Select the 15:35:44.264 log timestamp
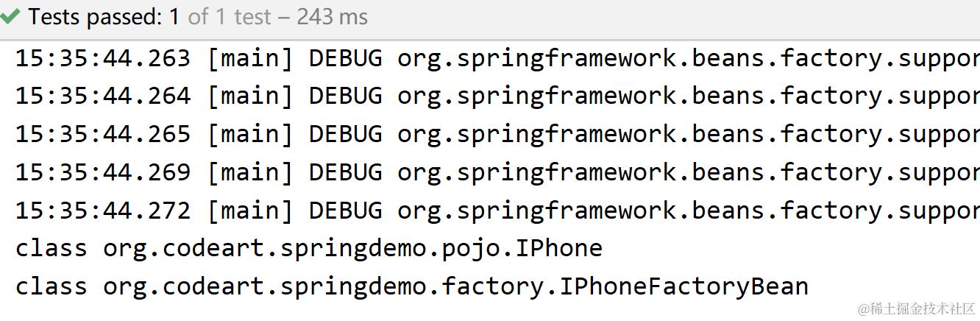980x321 pixels. click(x=103, y=96)
